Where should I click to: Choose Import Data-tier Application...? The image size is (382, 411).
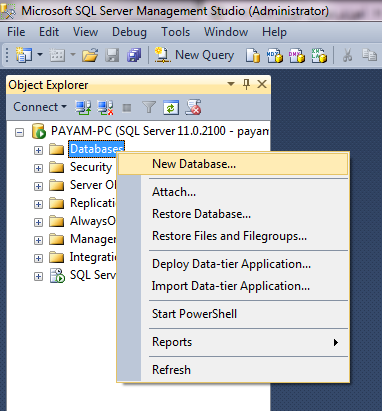point(233,286)
